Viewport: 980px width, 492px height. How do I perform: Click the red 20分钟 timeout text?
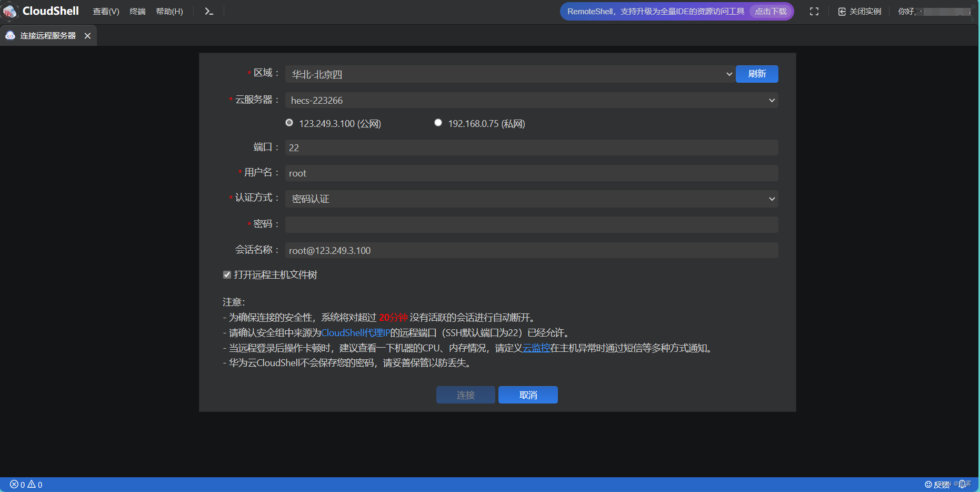(x=393, y=318)
